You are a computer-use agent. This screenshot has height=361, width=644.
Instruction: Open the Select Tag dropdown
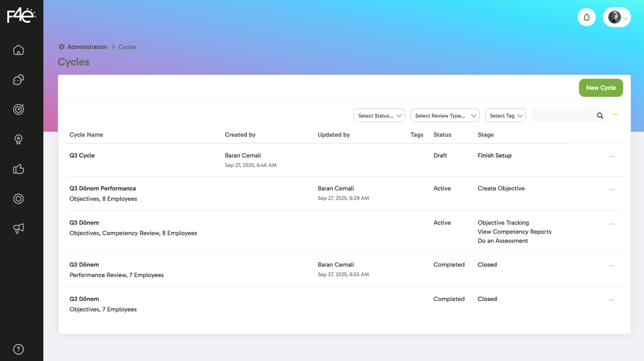pos(505,116)
